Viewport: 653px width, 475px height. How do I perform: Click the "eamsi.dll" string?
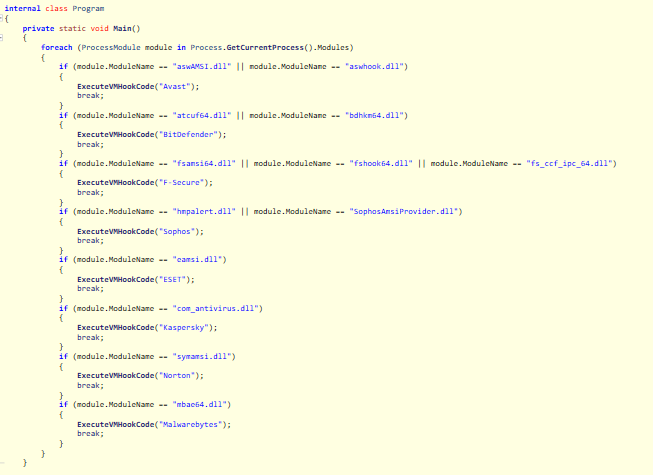197,259
